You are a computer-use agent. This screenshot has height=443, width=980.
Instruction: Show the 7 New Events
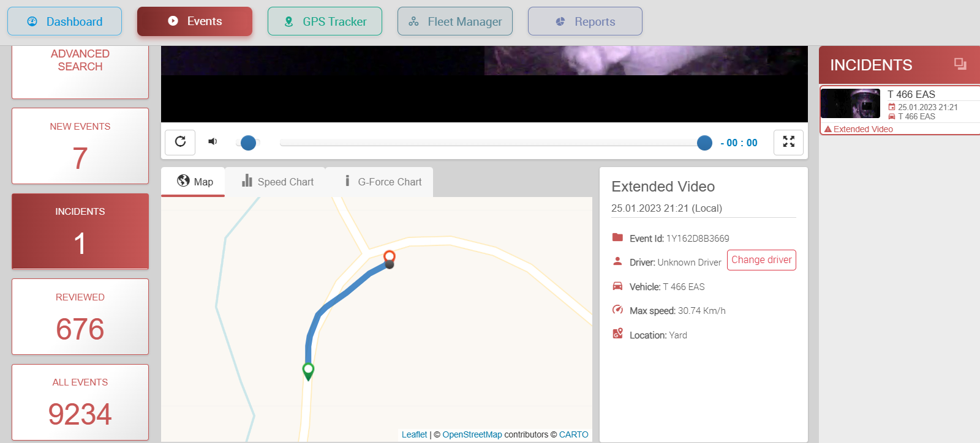80,146
